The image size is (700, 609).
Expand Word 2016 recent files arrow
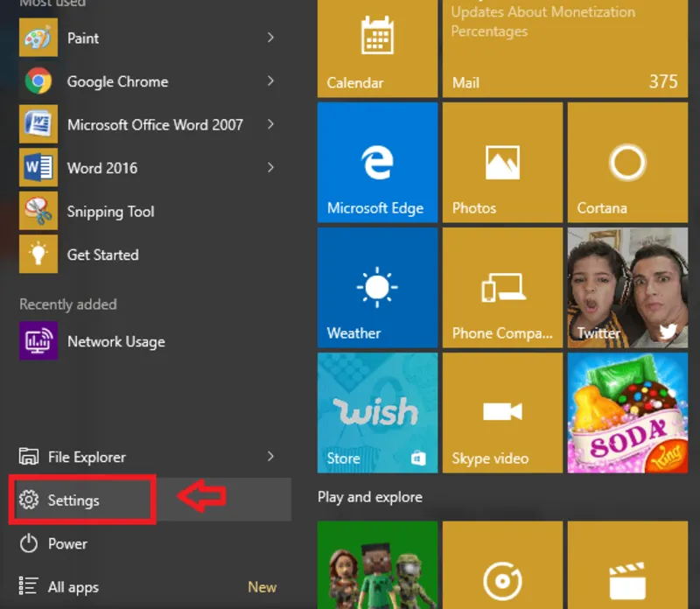(x=270, y=167)
